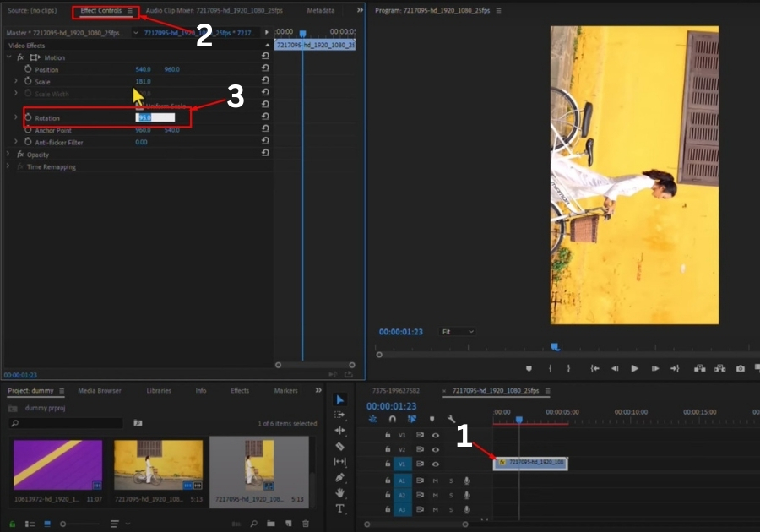The image size is (760, 532).
Task: Reset Motion effect
Action: click(x=265, y=56)
